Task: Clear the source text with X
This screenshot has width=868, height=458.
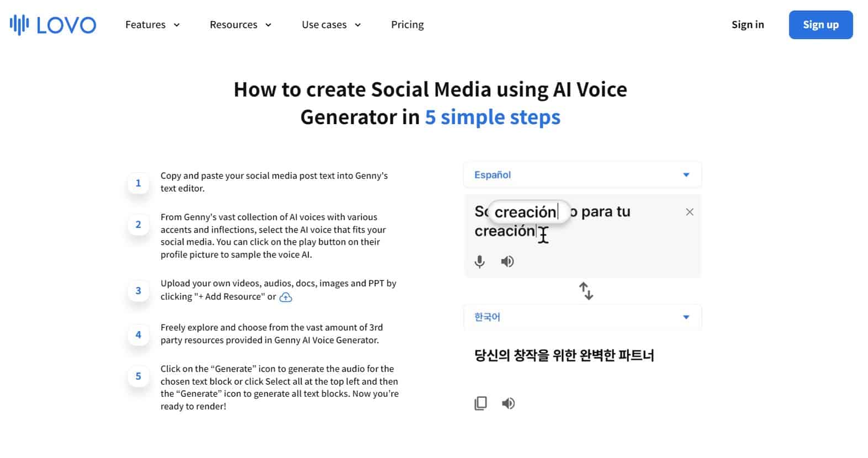Action: click(690, 212)
